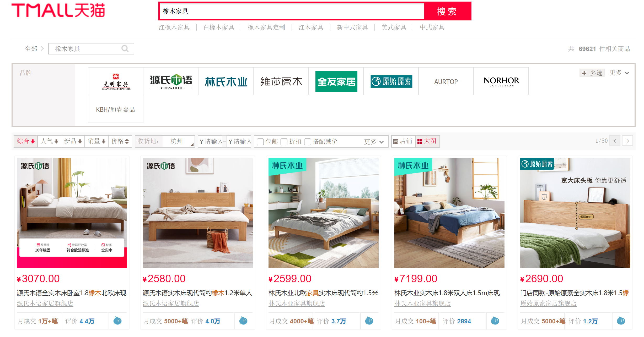This screenshot has height=337, width=644.
Task: Sort results by 人气
Action: point(49,141)
